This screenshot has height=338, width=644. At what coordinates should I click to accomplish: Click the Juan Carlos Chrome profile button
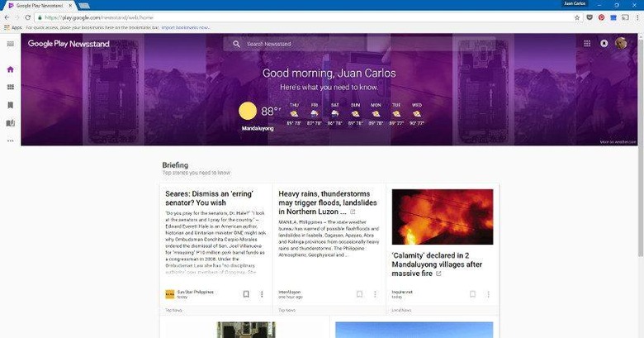(574, 3)
